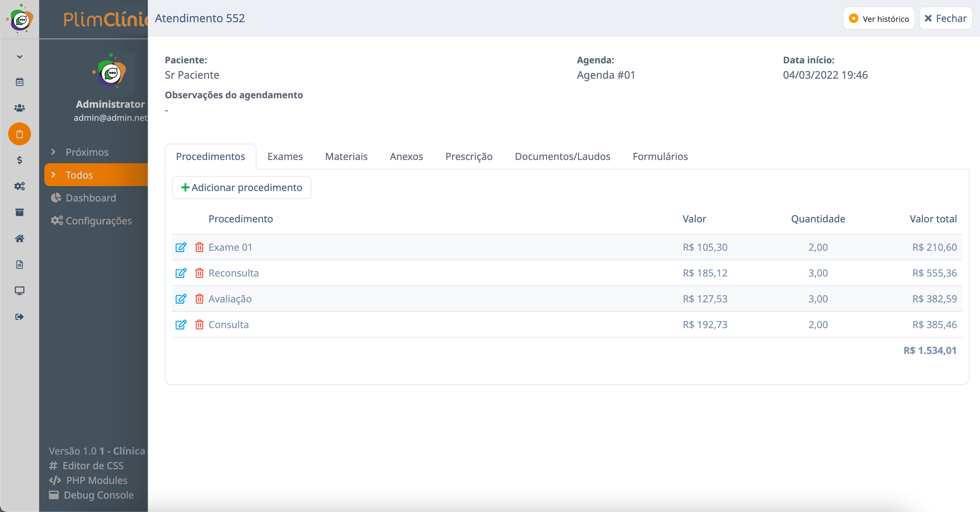Click the Valor total column header
This screenshot has width=980, height=512.
point(933,219)
